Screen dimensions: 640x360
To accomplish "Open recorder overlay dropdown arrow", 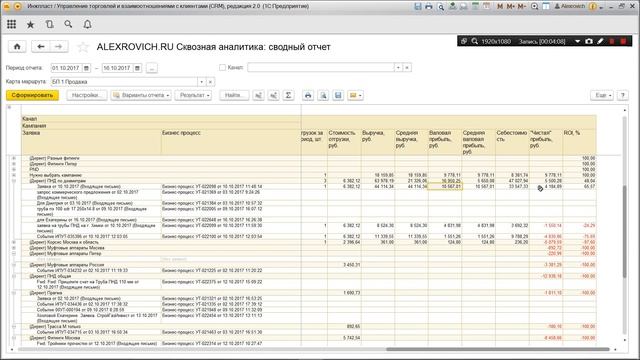I will [578, 41].
